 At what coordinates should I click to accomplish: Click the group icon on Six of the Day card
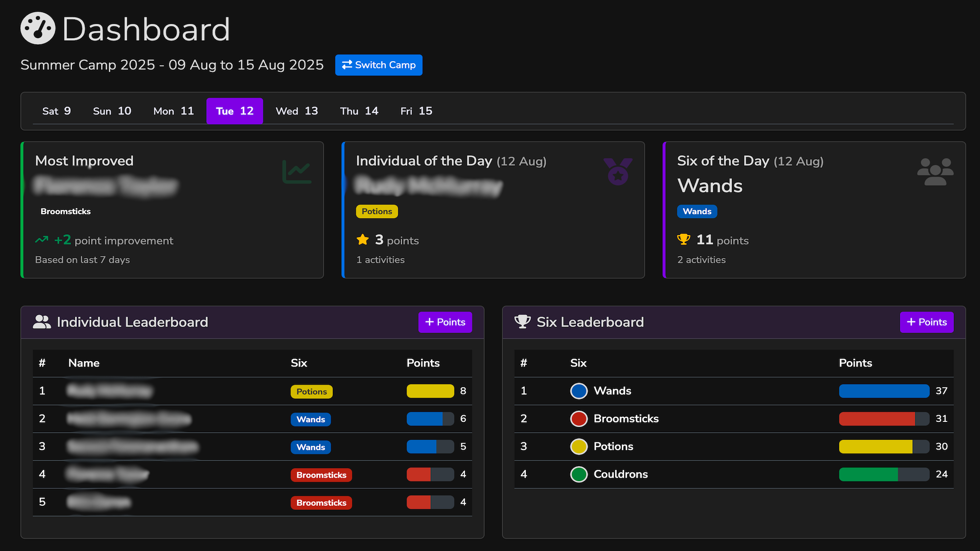coord(936,172)
